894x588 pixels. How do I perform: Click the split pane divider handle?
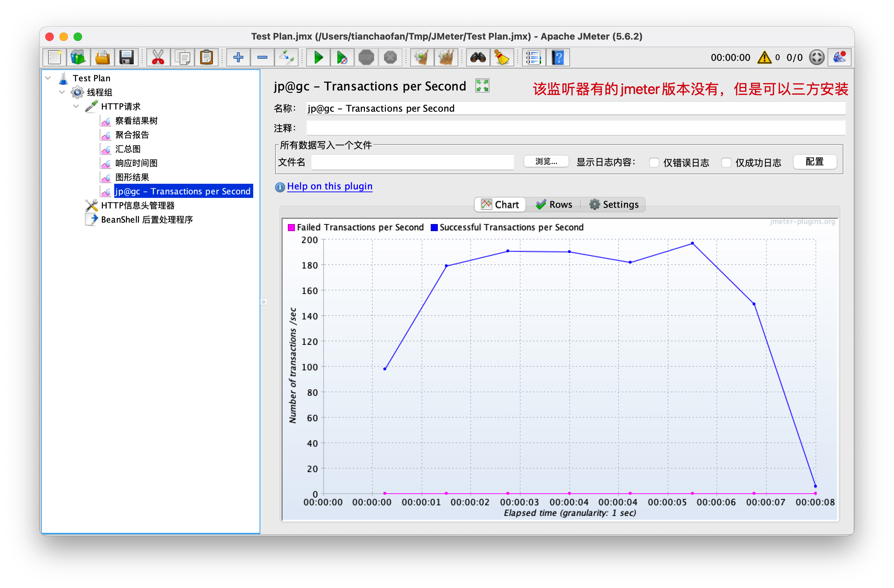tap(264, 302)
